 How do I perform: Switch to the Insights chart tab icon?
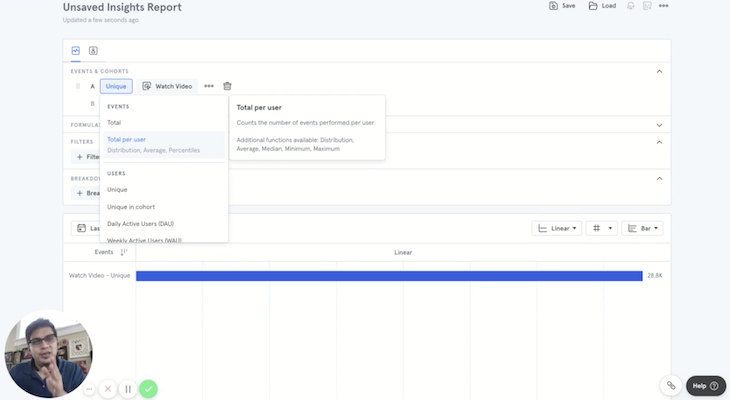(x=75, y=51)
